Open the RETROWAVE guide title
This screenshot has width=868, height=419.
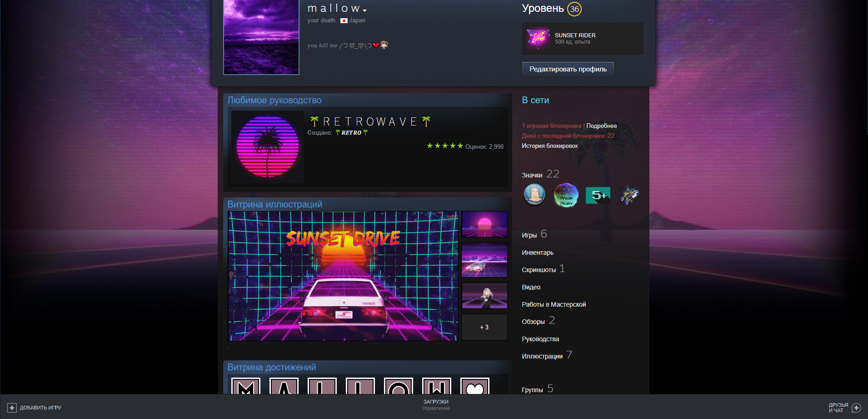tap(370, 121)
